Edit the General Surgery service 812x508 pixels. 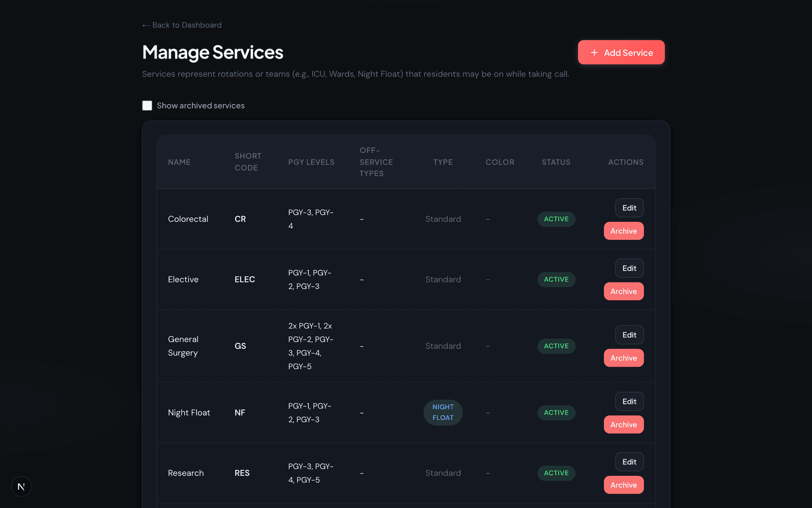[x=629, y=334]
